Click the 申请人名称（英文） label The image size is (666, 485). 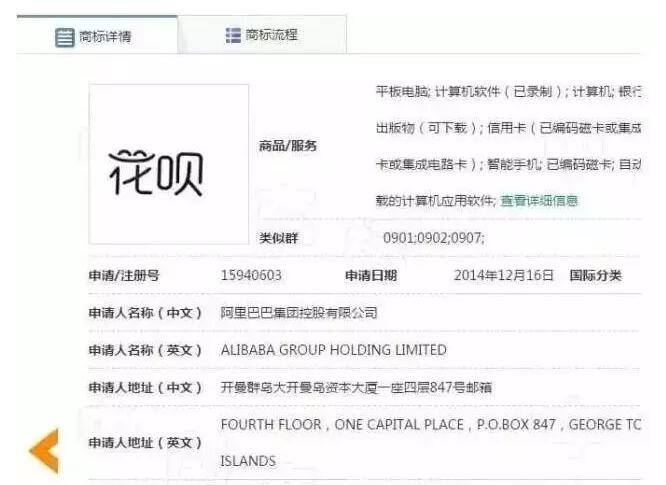point(145,350)
